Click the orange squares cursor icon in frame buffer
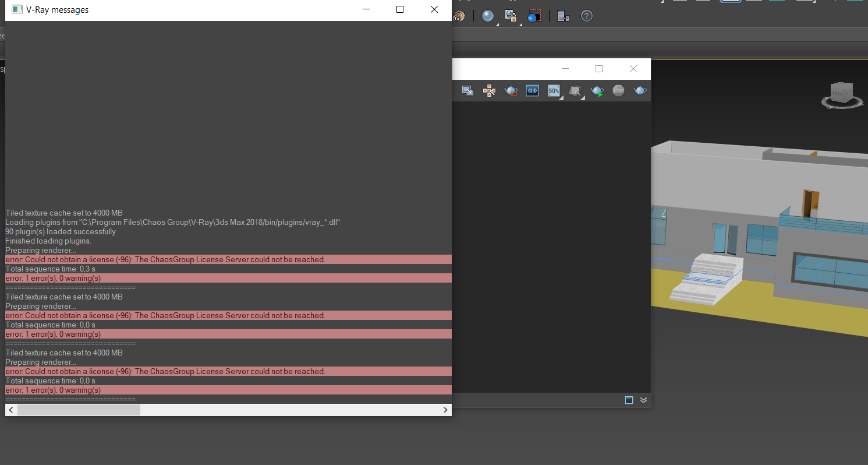The image size is (868, 465). (x=489, y=90)
